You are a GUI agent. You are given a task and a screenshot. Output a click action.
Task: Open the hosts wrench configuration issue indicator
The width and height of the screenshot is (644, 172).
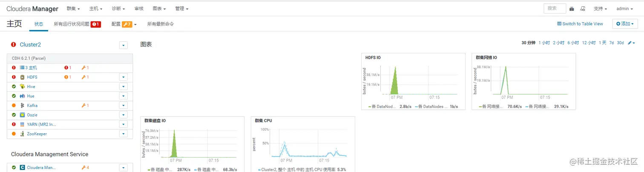(x=85, y=67)
